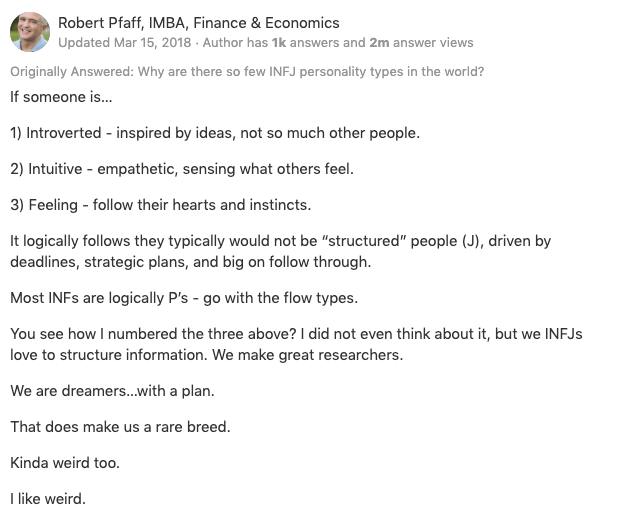Open the Updated Mar 15, 2018 timestamp
This screenshot has width=630, height=516.
(125, 43)
